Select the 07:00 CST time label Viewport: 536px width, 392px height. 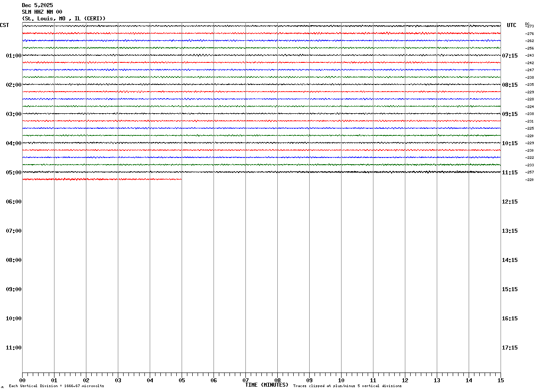click(14, 231)
